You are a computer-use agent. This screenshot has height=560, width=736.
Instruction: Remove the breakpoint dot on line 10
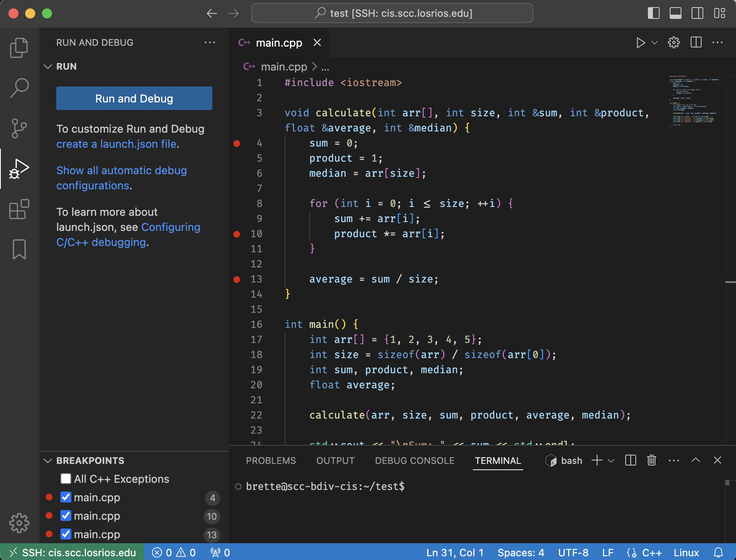click(x=237, y=234)
